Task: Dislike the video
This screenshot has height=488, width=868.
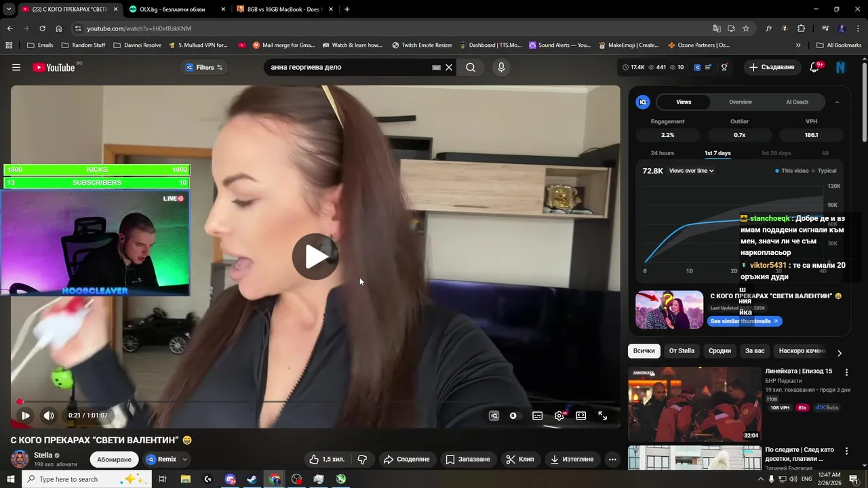Action: pyautogui.click(x=362, y=459)
